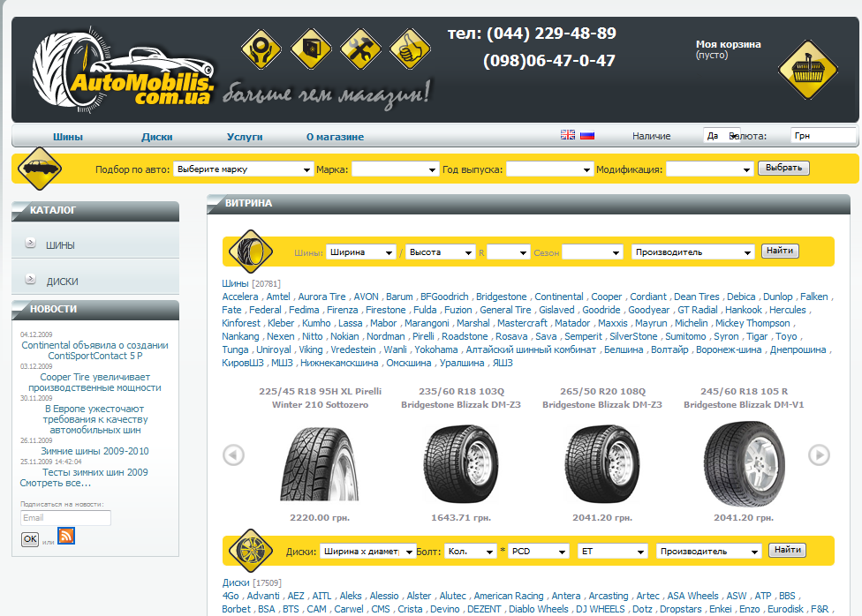
Task: Switch language with the Russian flag
Action: [587, 135]
